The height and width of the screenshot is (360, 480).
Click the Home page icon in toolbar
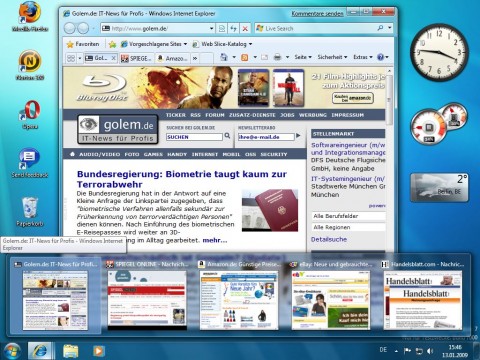(224, 57)
